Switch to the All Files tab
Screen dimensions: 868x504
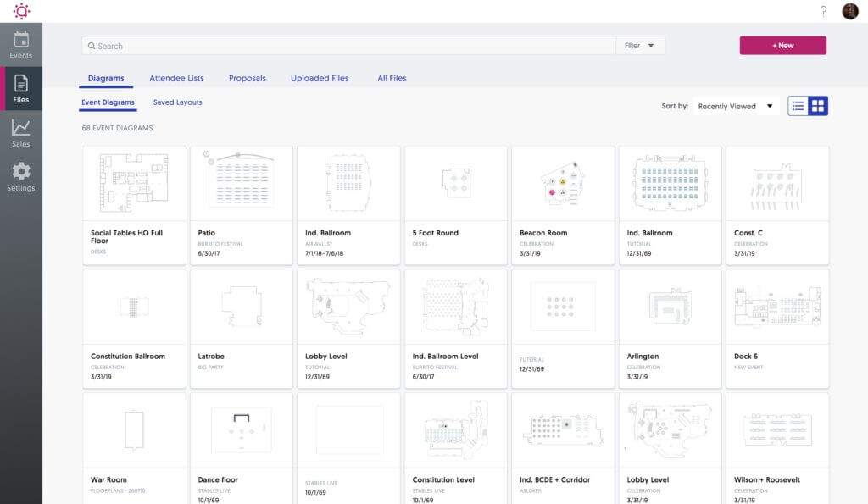pyautogui.click(x=390, y=78)
